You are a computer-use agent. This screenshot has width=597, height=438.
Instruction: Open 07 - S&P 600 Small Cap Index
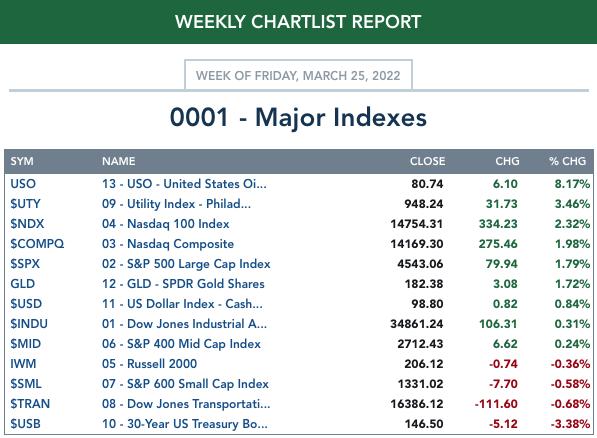[185, 384]
